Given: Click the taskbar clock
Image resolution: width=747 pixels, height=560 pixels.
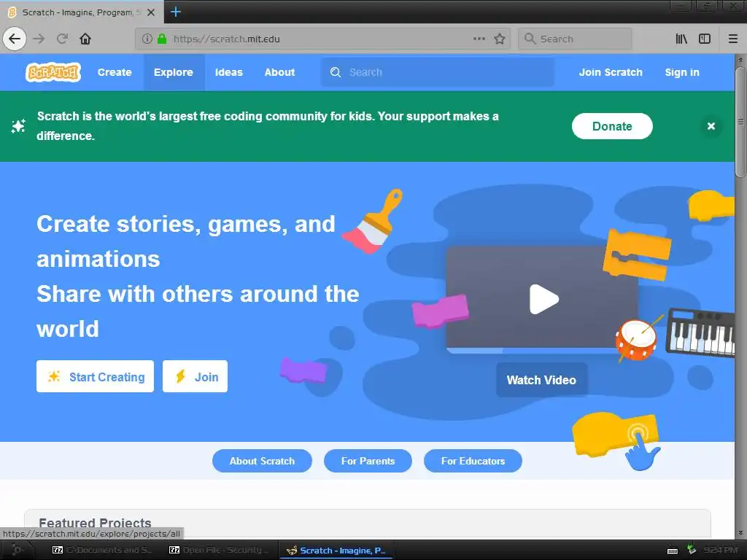Looking at the screenshot, I should 720,550.
